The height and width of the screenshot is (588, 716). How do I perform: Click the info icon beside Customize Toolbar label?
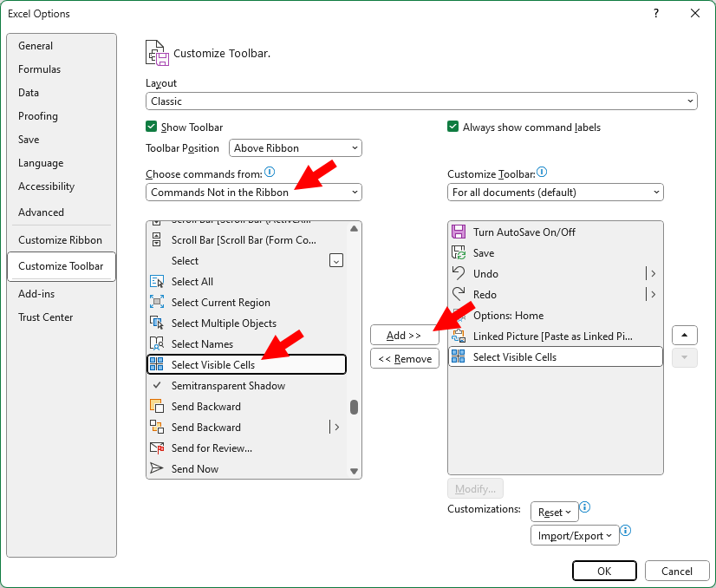click(x=542, y=172)
